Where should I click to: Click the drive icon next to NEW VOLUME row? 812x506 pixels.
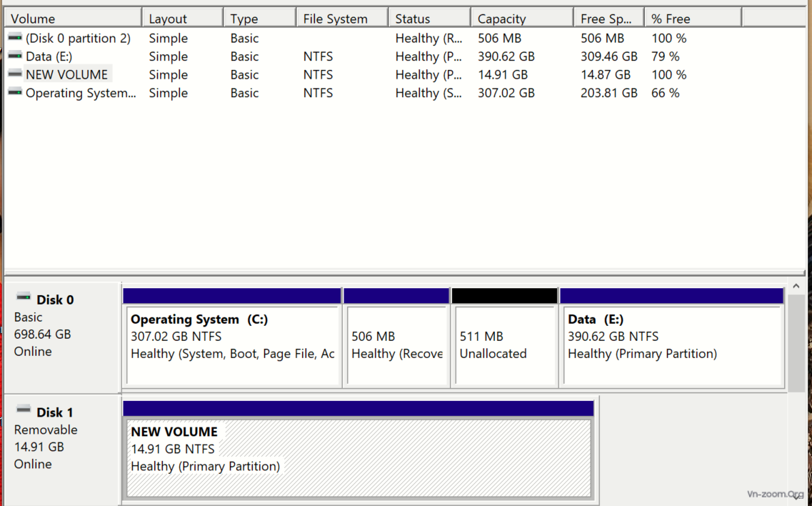pyautogui.click(x=15, y=74)
